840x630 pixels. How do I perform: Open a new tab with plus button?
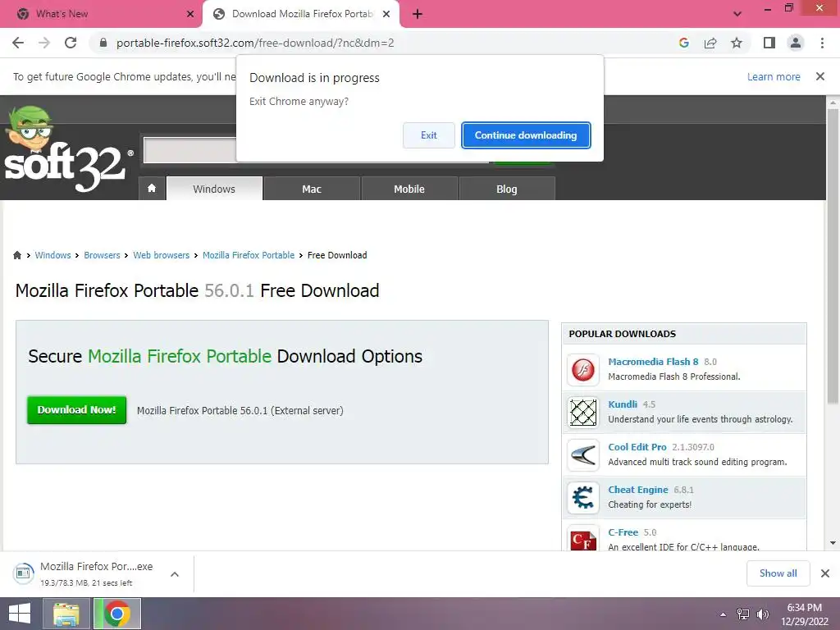418,14
